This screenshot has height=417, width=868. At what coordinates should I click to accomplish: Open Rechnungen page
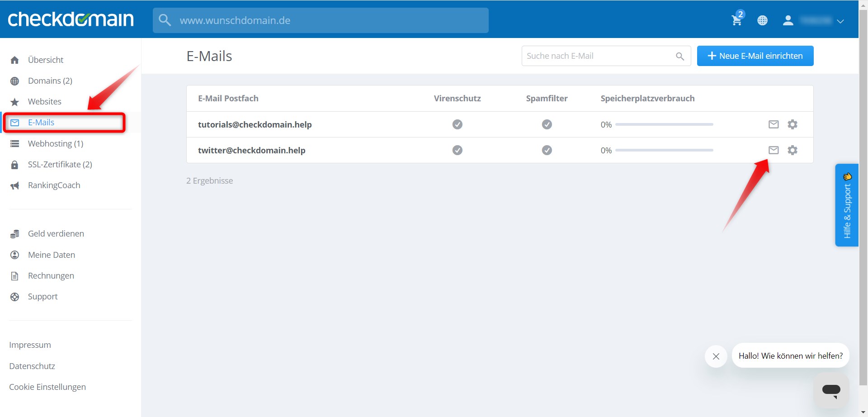[x=51, y=275]
